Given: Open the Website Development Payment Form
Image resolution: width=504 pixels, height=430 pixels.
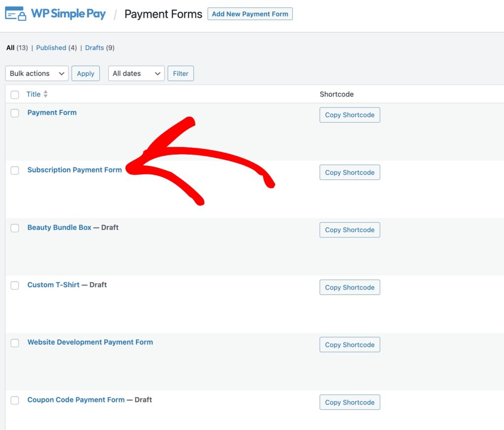Looking at the screenshot, I should pos(90,342).
